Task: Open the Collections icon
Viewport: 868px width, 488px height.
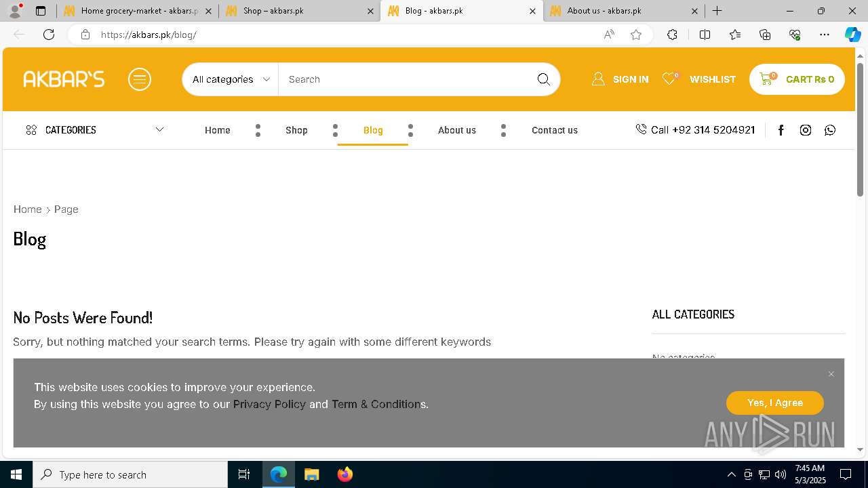Action: (765, 35)
